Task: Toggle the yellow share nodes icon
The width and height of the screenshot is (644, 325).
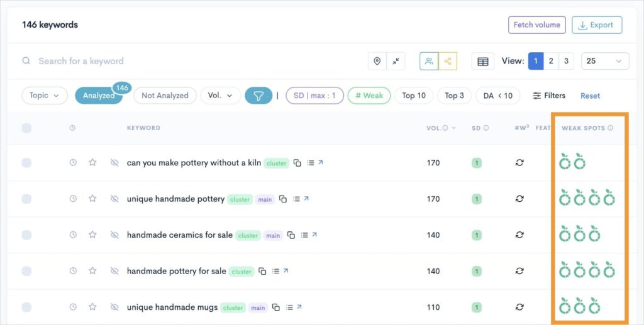Action: pos(448,61)
